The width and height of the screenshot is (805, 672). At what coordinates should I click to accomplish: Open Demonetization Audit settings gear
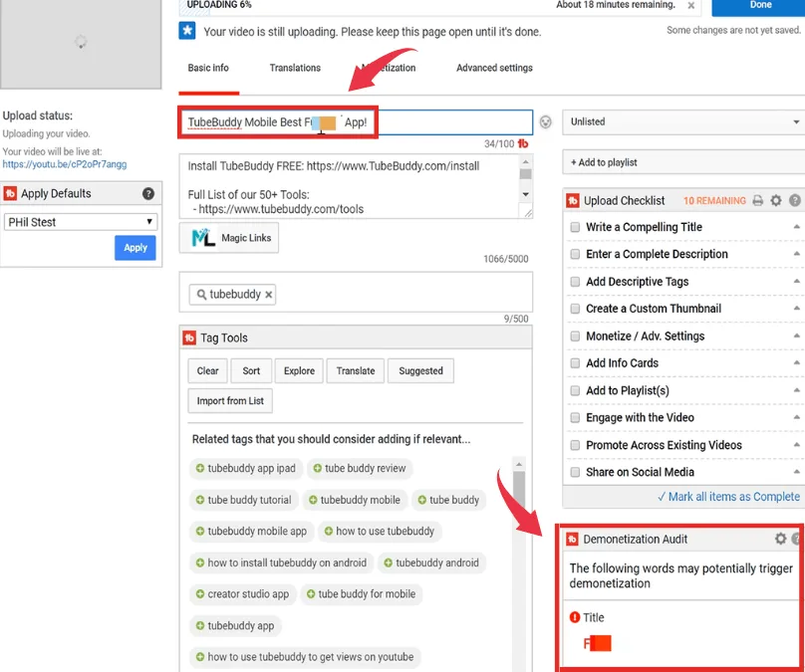coord(780,539)
